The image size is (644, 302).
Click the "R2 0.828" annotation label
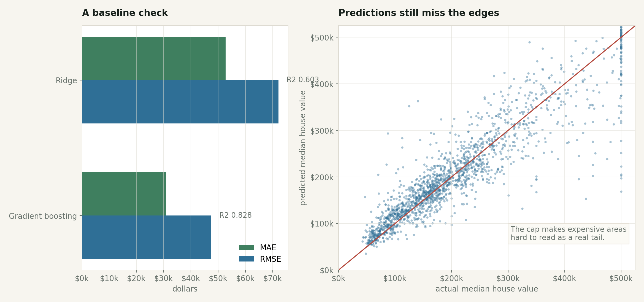(x=236, y=215)
